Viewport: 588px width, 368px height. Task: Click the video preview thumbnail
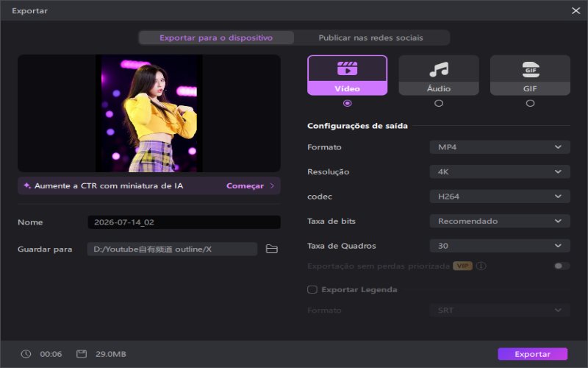pos(149,113)
